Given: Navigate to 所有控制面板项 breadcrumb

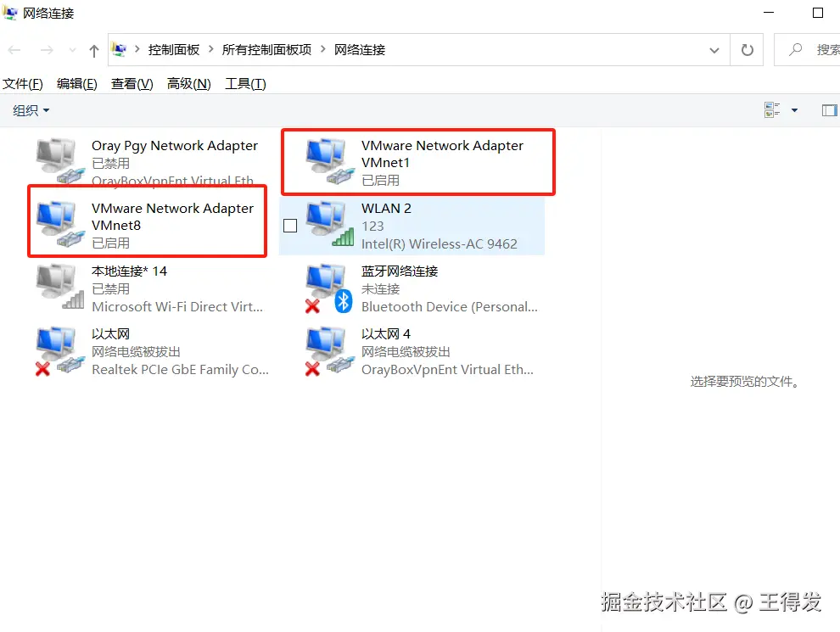Looking at the screenshot, I should [x=266, y=50].
